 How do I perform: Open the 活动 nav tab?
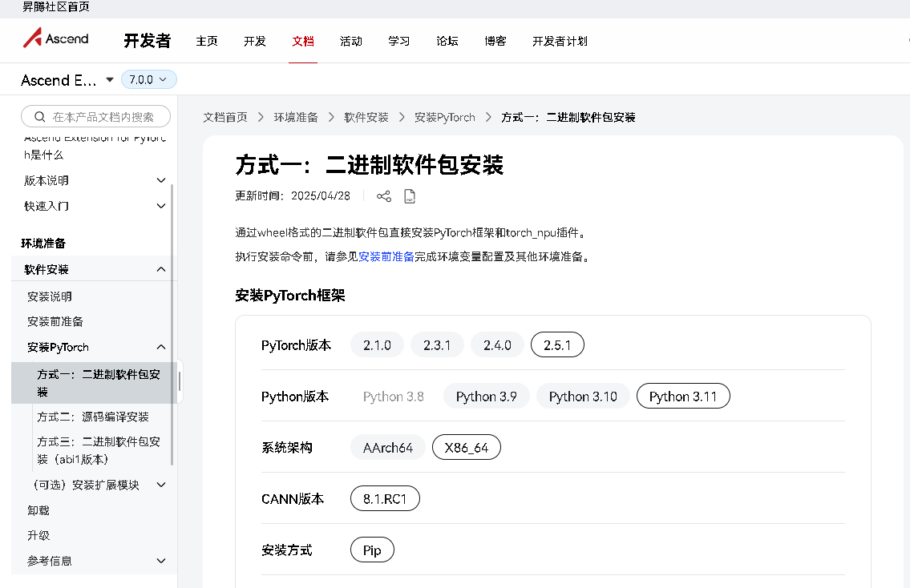coord(351,41)
